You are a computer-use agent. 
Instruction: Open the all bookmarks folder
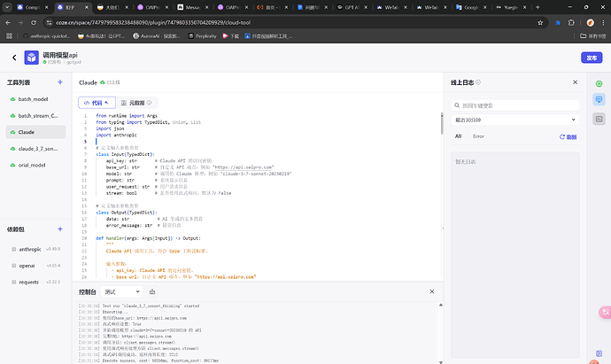point(593,35)
